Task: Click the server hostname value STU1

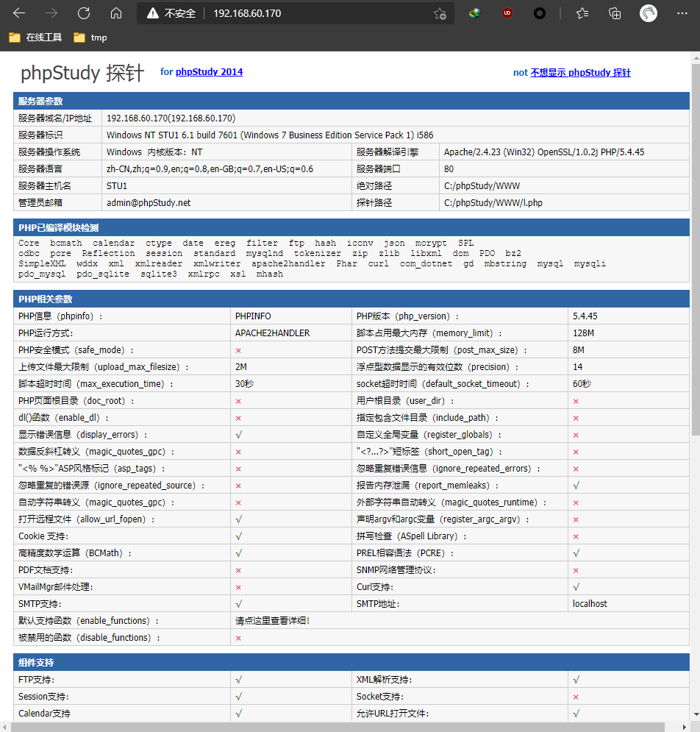Action: [x=117, y=186]
